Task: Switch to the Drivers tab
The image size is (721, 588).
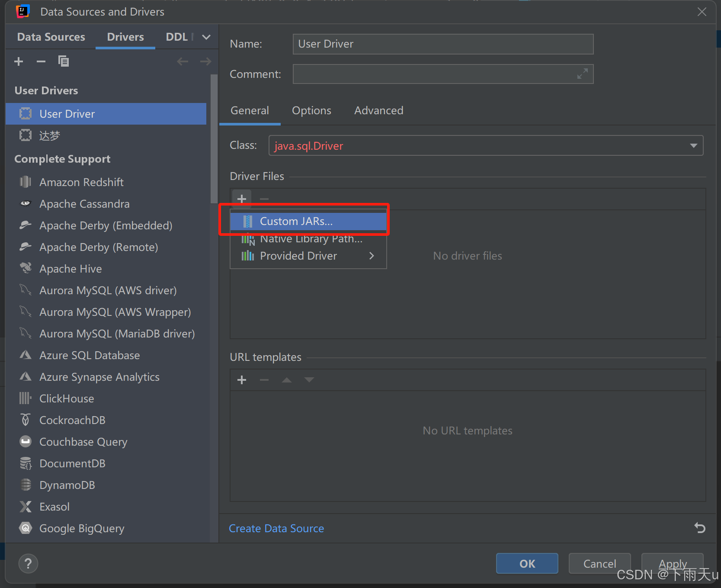Action: (125, 37)
